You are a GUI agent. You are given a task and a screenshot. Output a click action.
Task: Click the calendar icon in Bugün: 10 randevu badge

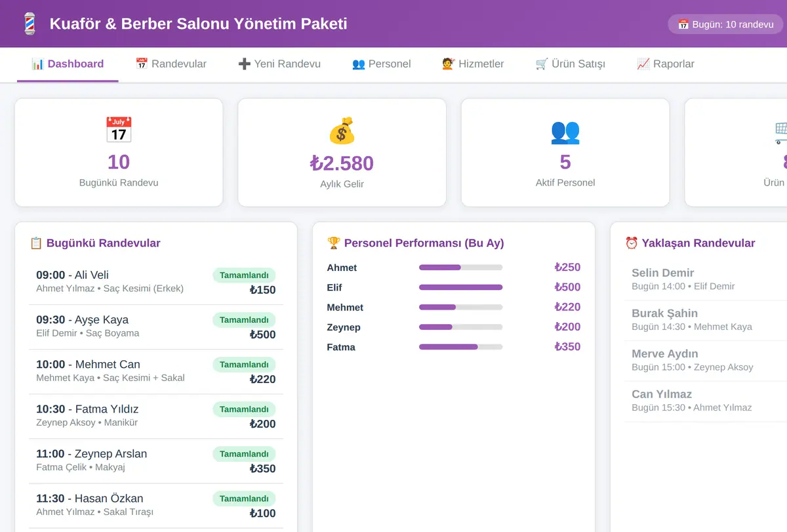tap(683, 24)
